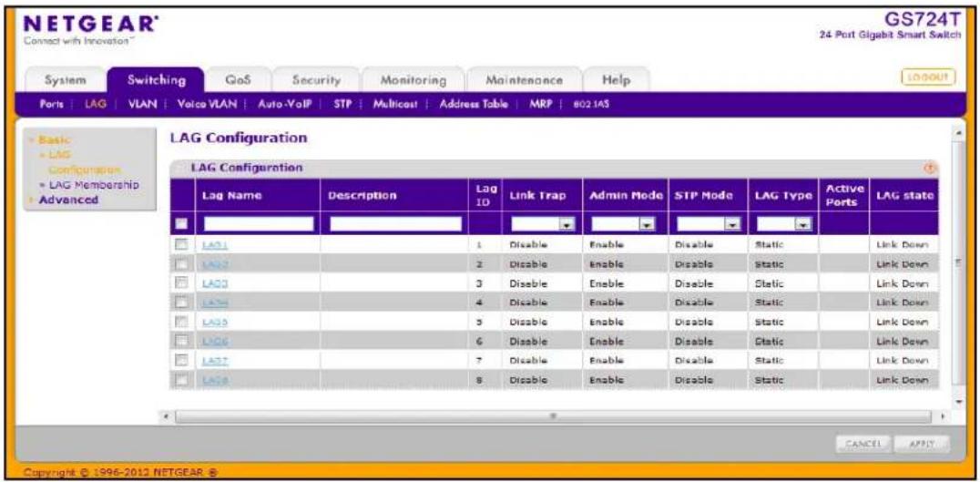Tick the select-all checkbox in header row

181,223
